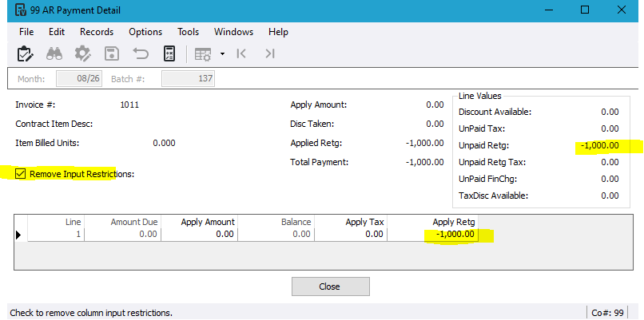
Task: Click the Total Payment value -1,000.00
Action: [x=425, y=162]
